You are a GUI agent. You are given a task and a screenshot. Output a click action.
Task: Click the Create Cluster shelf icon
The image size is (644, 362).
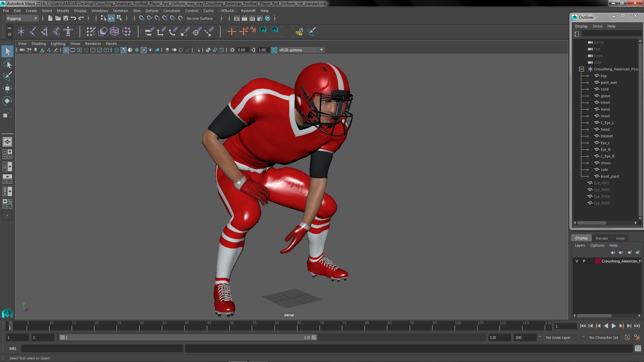(x=126, y=32)
